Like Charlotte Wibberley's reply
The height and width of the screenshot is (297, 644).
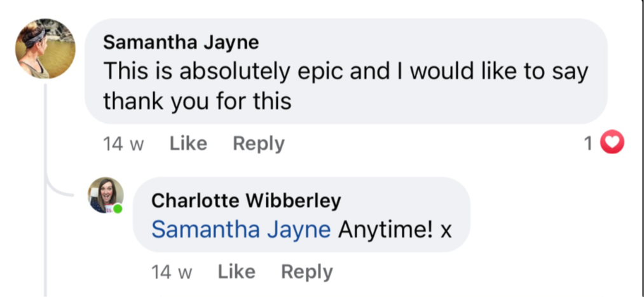point(236,272)
